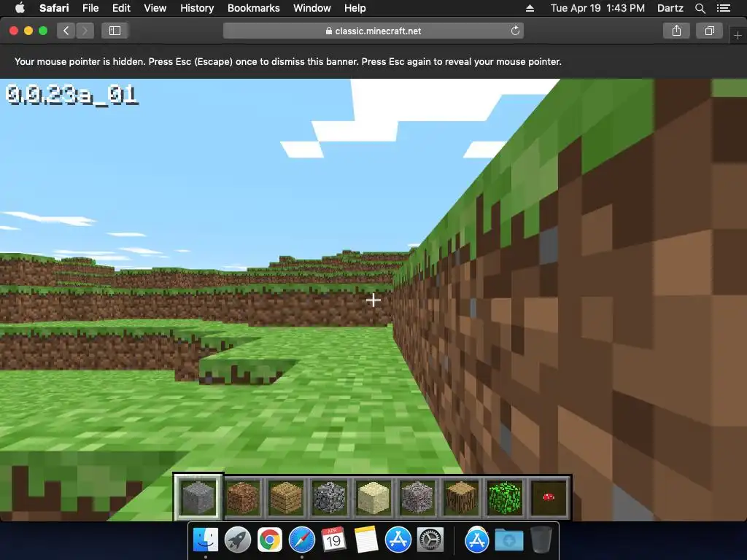Select the cobblestone block in hotbar
The image size is (747, 560).
click(330, 497)
